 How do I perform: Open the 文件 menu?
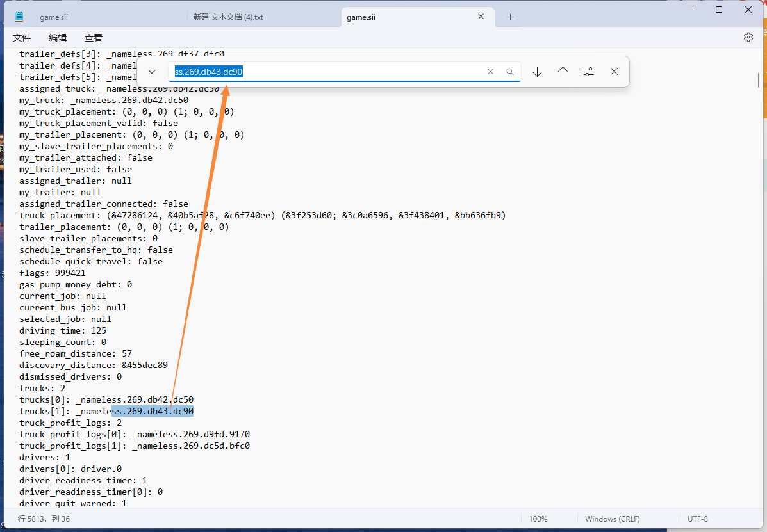[22, 38]
